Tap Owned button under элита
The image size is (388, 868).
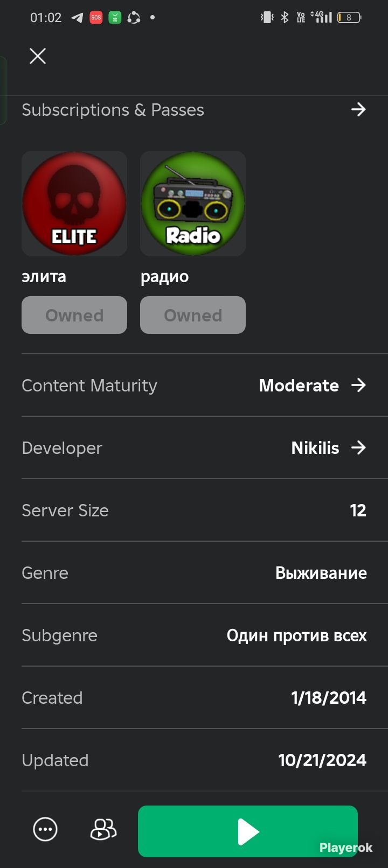(x=74, y=315)
